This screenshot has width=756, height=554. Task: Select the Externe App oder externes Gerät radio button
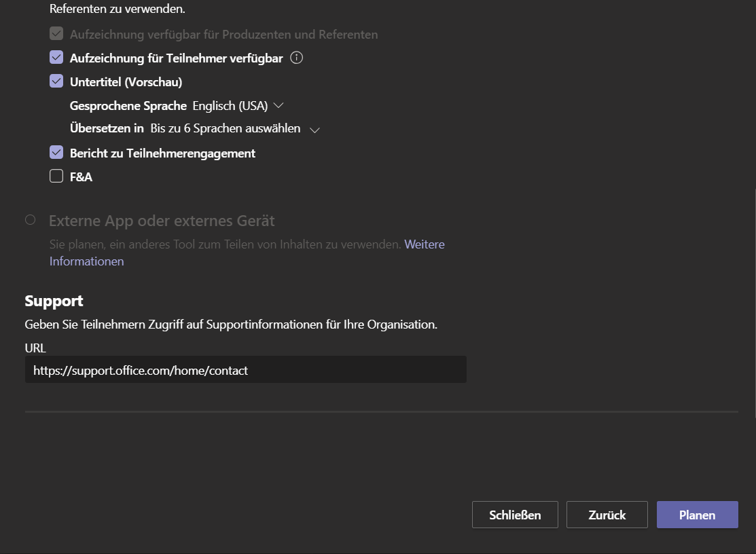pyautogui.click(x=30, y=220)
